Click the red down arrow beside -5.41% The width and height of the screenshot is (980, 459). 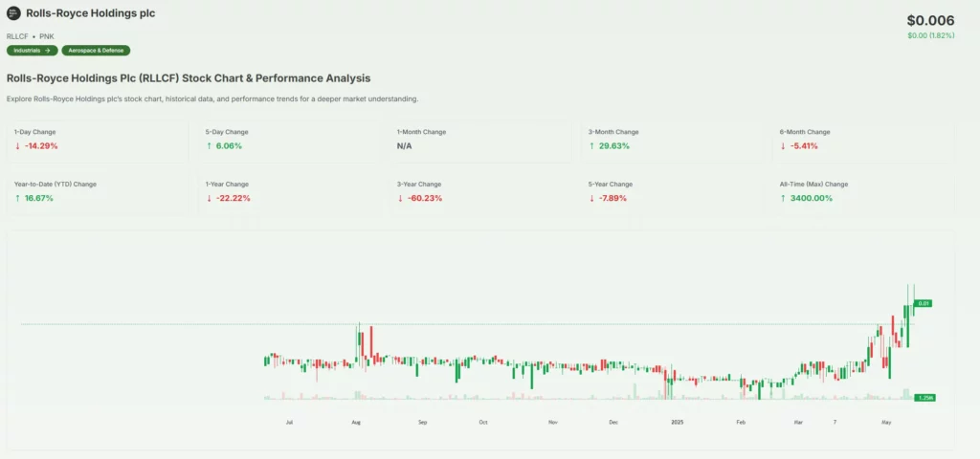click(x=783, y=146)
